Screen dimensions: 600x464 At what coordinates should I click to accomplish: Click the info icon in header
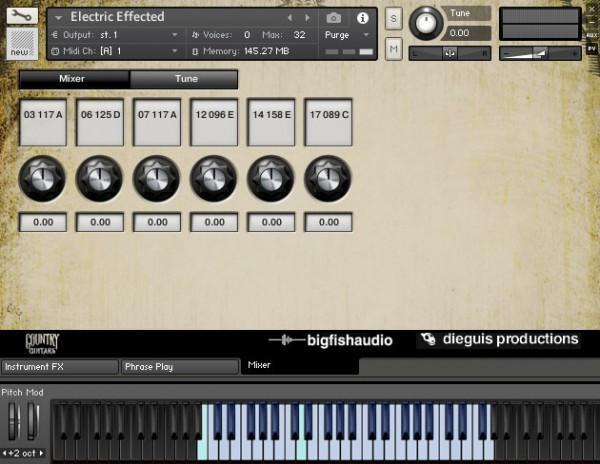click(x=361, y=18)
